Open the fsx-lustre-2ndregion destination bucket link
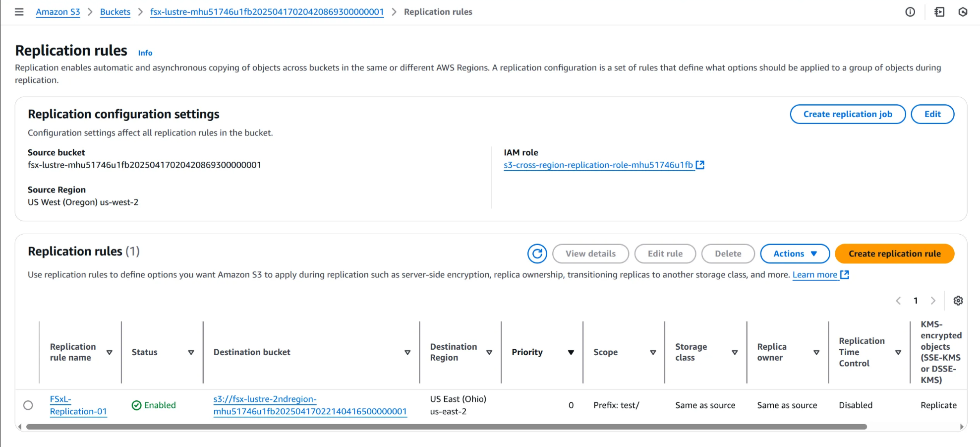This screenshot has height=447, width=980. pyautogui.click(x=310, y=405)
